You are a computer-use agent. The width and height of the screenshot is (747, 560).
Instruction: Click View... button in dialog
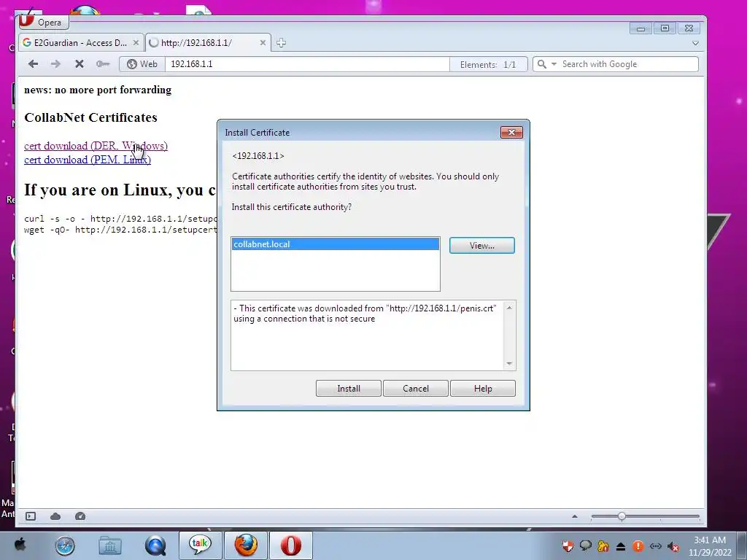pos(481,245)
